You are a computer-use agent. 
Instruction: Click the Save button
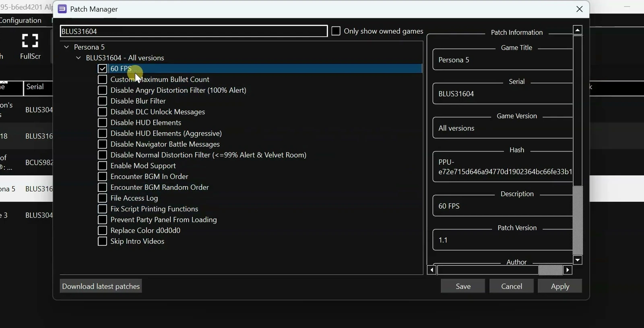point(463,286)
